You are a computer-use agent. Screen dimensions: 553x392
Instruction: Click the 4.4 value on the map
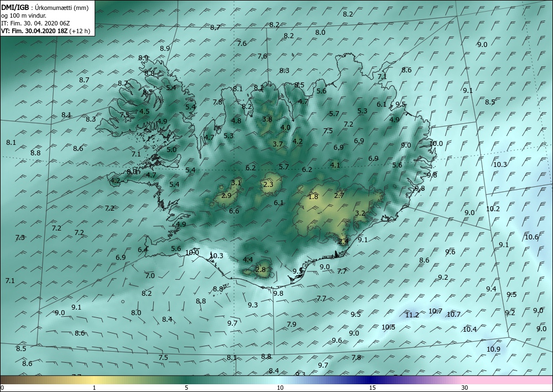[248, 260]
